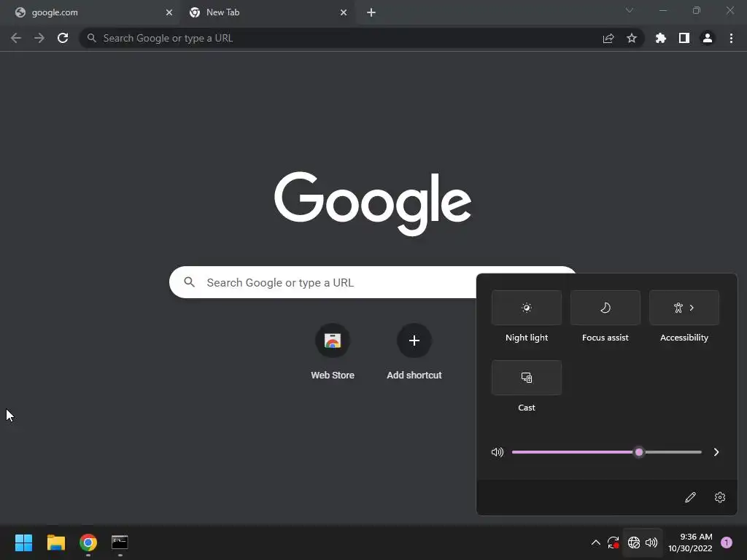
Task: Go back with the browser back arrow
Action: tap(16, 38)
